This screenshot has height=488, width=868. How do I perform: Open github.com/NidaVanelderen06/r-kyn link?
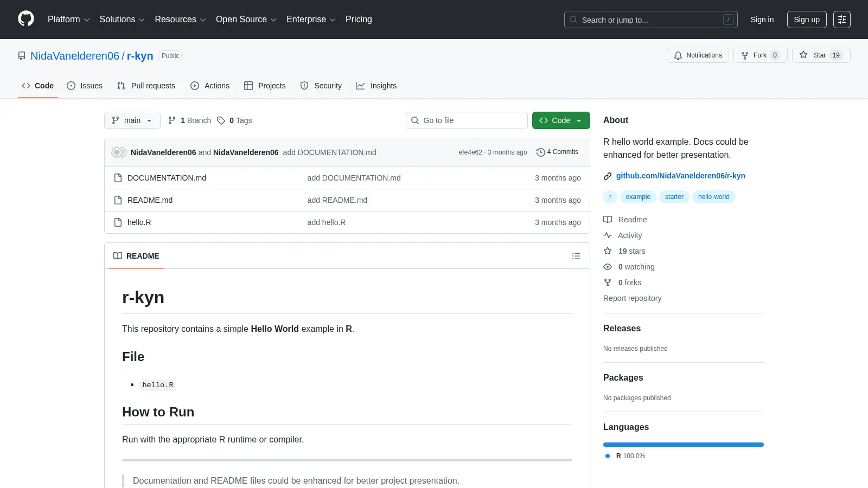[681, 176]
